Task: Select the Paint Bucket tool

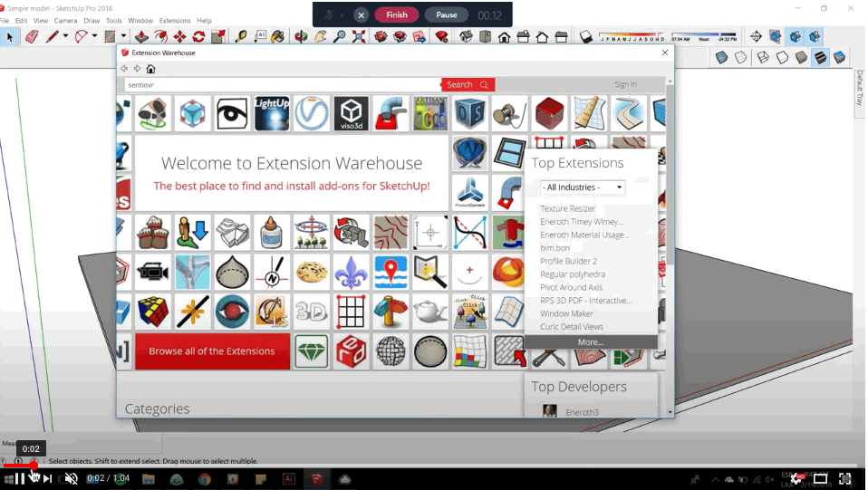Action: [x=278, y=37]
